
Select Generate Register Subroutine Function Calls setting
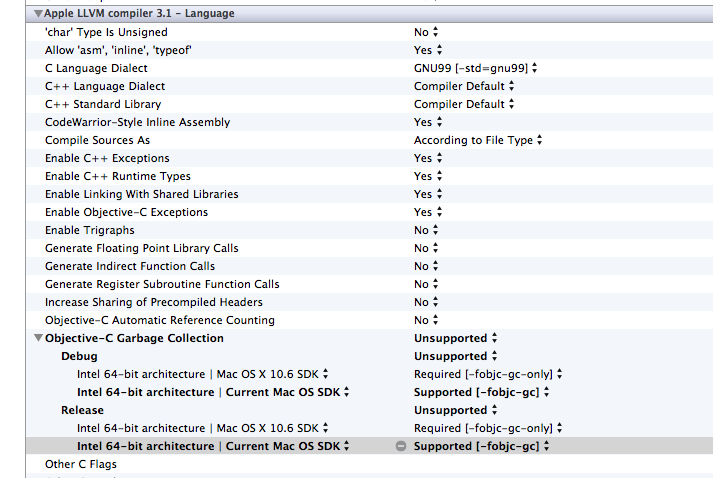[x=162, y=284]
